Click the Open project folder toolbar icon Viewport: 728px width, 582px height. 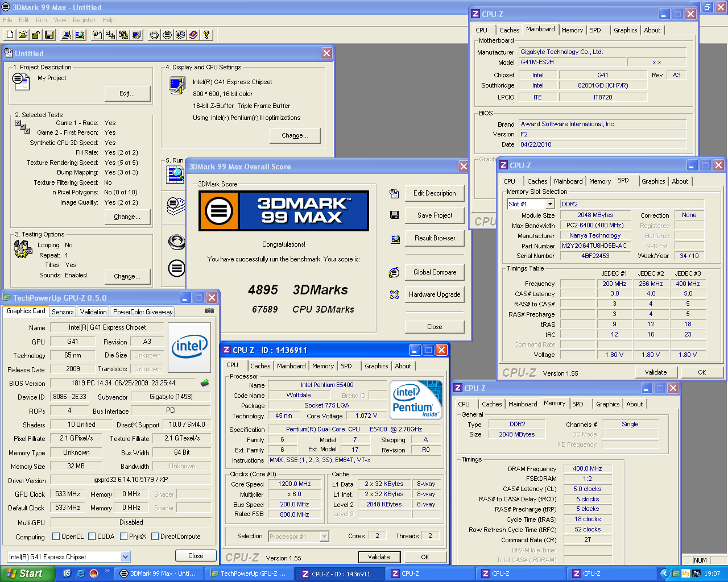coord(23,35)
